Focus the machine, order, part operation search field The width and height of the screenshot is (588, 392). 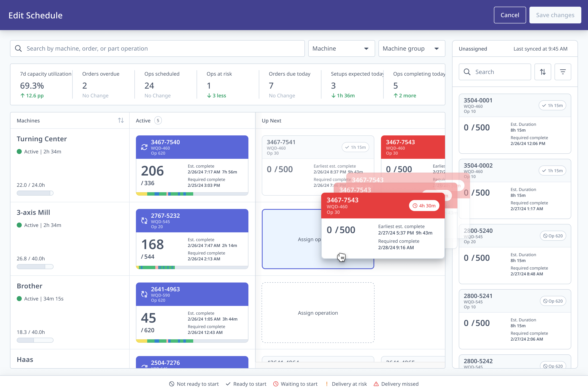click(157, 48)
